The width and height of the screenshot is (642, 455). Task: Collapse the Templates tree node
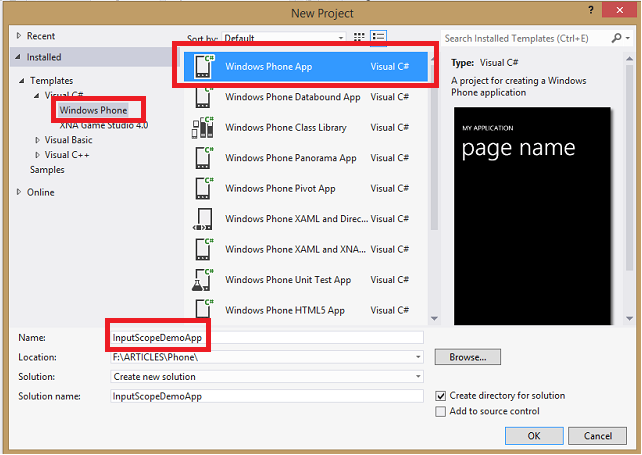pos(22,81)
